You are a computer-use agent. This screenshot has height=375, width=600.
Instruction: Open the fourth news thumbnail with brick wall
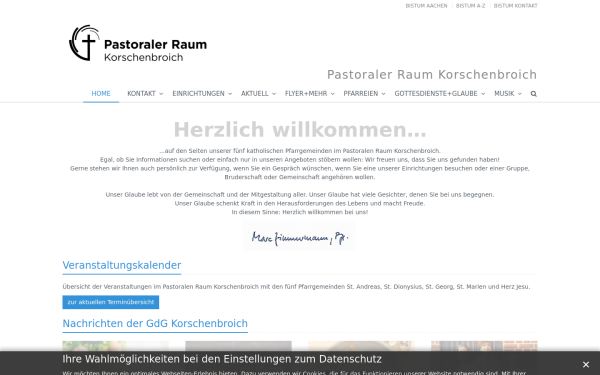[x=484, y=346]
